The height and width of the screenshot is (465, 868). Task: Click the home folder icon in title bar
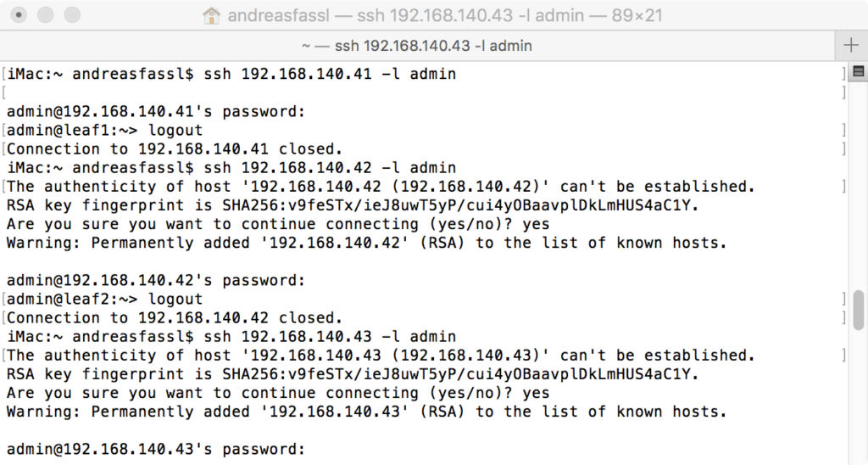point(211,15)
